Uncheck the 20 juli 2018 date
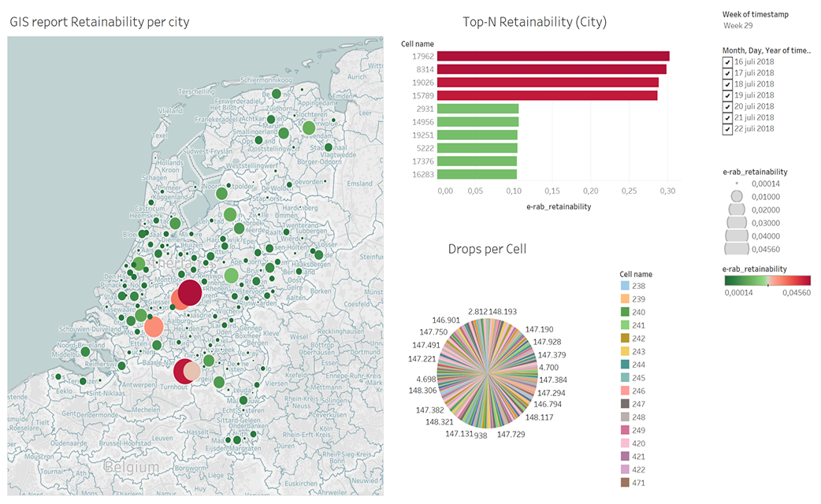This screenshot has height=504, width=821. tap(727, 107)
